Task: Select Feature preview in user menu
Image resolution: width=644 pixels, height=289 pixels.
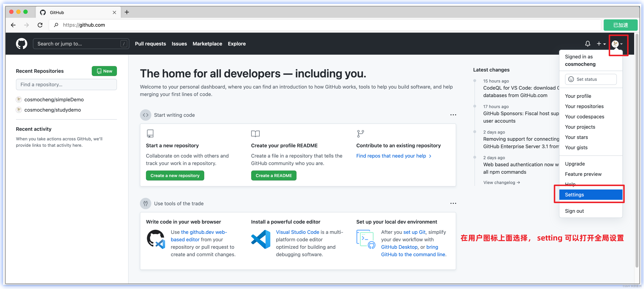Action: (x=591, y=174)
